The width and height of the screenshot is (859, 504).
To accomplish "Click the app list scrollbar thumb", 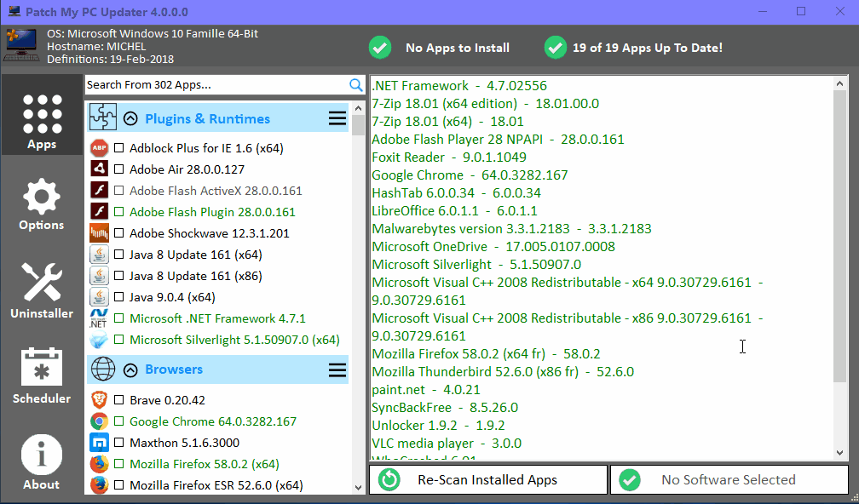I will 358,125.
